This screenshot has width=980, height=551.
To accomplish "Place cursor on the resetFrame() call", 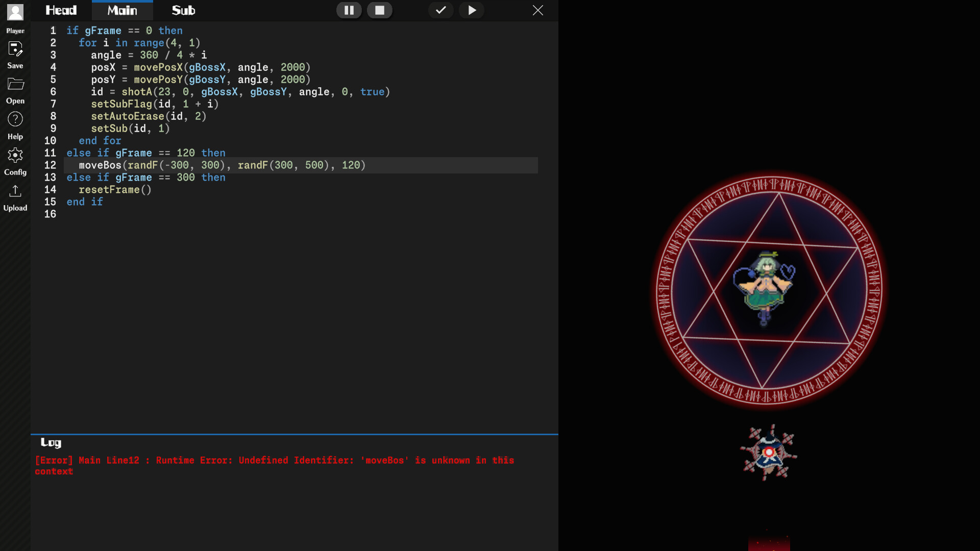I will pyautogui.click(x=115, y=189).
